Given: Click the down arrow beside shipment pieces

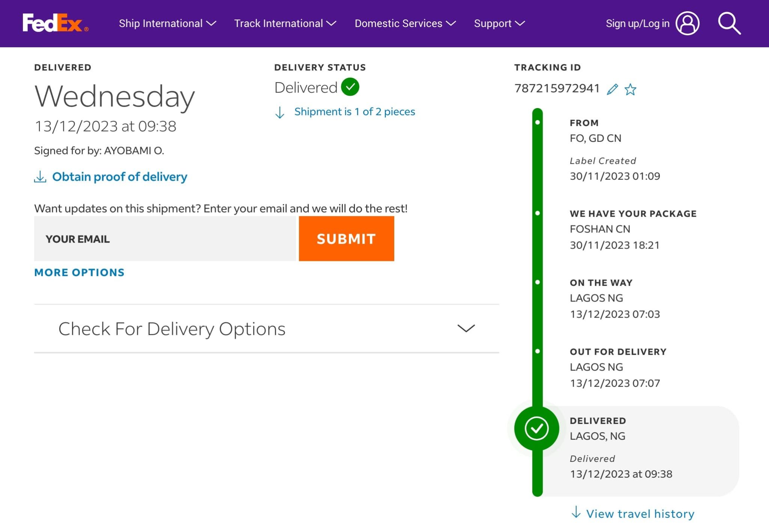Looking at the screenshot, I should pyautogui.click(x=280, y=112).
